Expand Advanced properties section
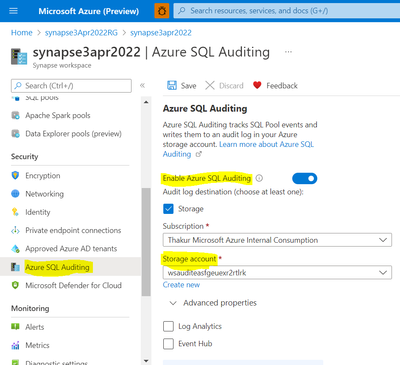The image size is (400, 365). point(213,303)
